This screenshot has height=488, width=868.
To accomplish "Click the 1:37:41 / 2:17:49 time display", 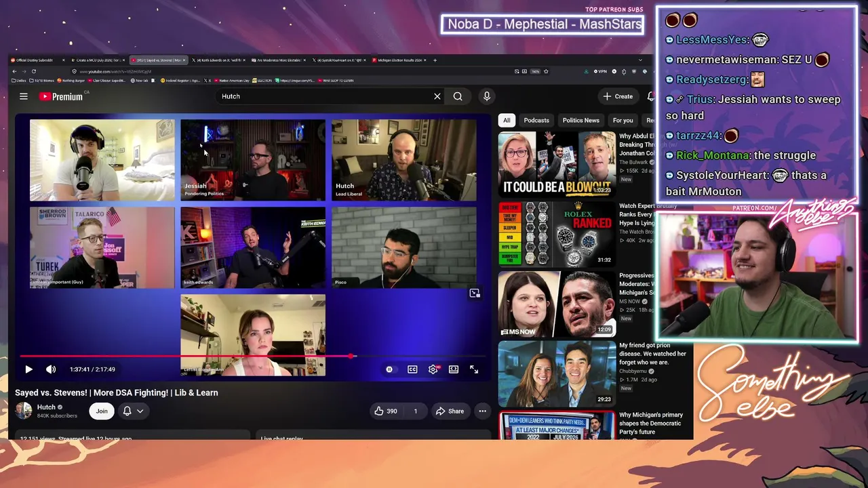I will [x=92, y=369].
